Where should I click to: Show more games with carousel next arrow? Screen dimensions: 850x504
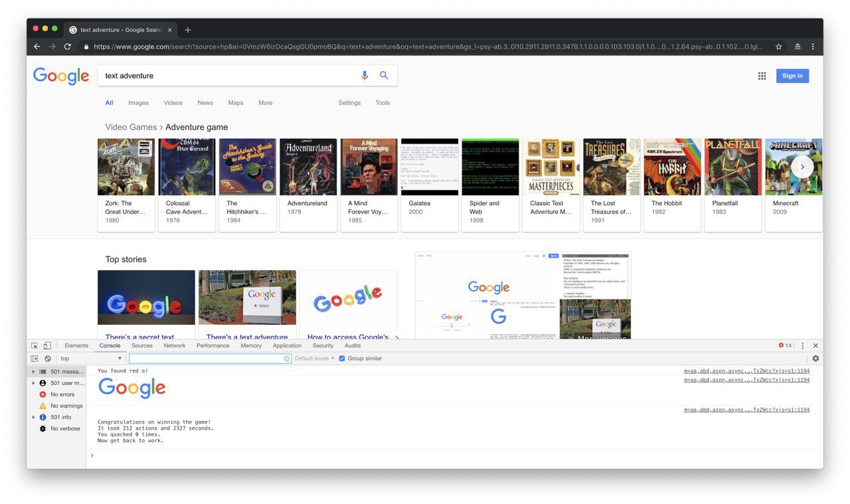(x=802, y=167)
